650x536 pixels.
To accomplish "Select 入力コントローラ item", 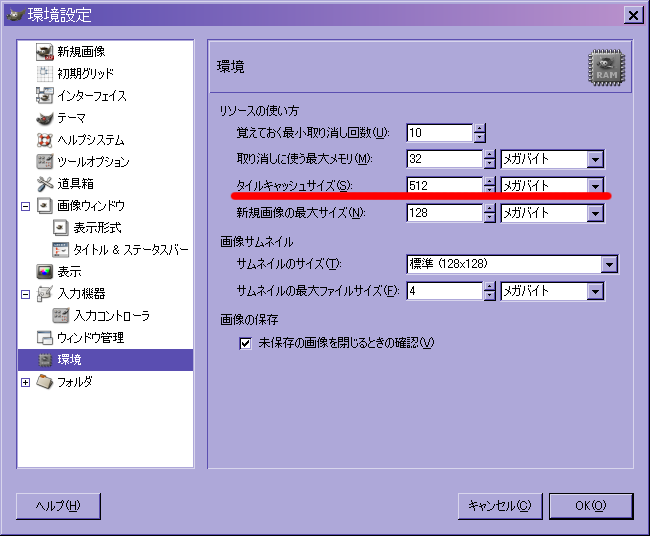I will coord(112,315).
